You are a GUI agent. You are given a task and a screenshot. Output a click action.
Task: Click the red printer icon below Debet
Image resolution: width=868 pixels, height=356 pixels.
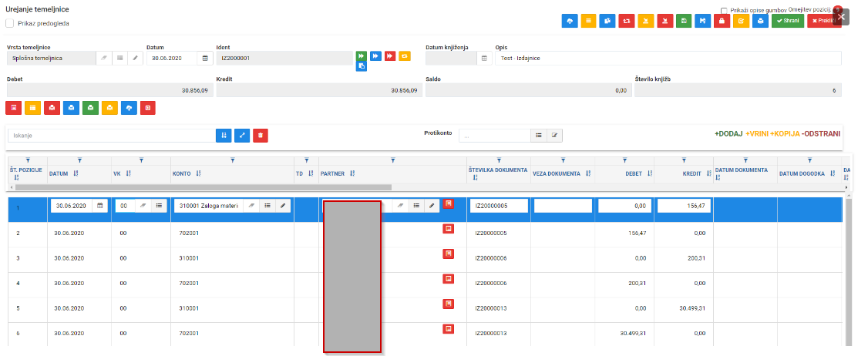[x=52, y=108]
